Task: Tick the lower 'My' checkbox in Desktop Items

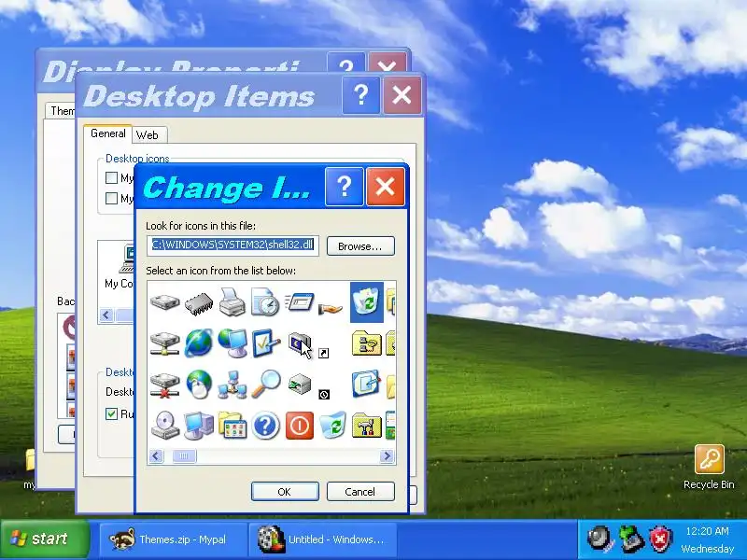Action: 111,198
